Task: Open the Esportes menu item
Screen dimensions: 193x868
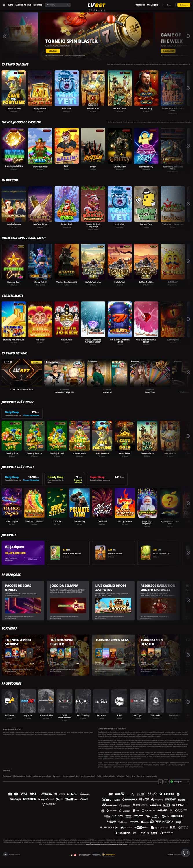Action: 38,5
